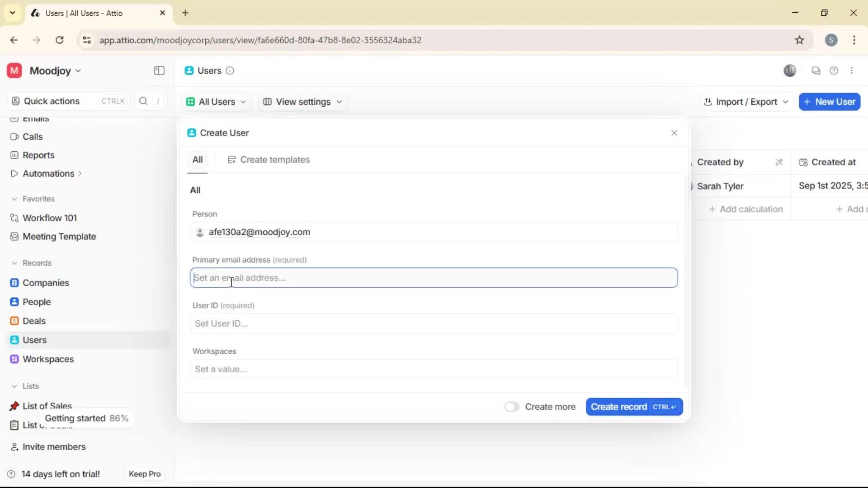The height and width of the screenshot is (488, 868).
Task: Toggle the Create more switch
Action: [x=511, y=407]
